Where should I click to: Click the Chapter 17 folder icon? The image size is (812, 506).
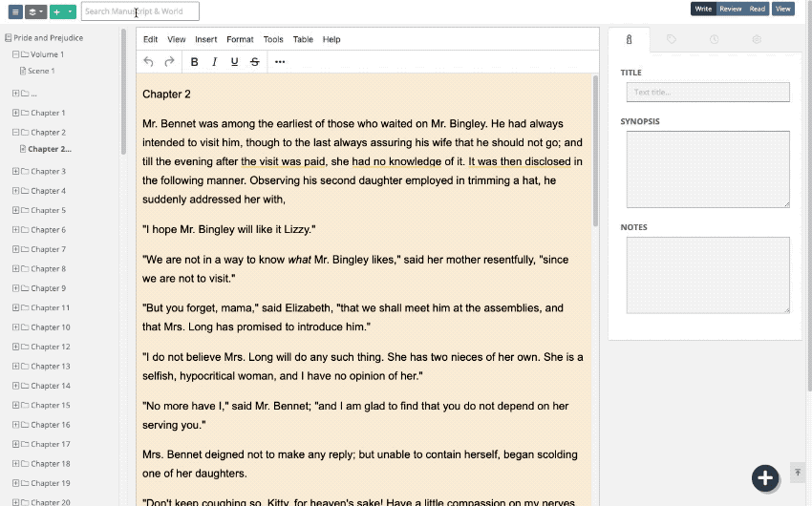25,445
